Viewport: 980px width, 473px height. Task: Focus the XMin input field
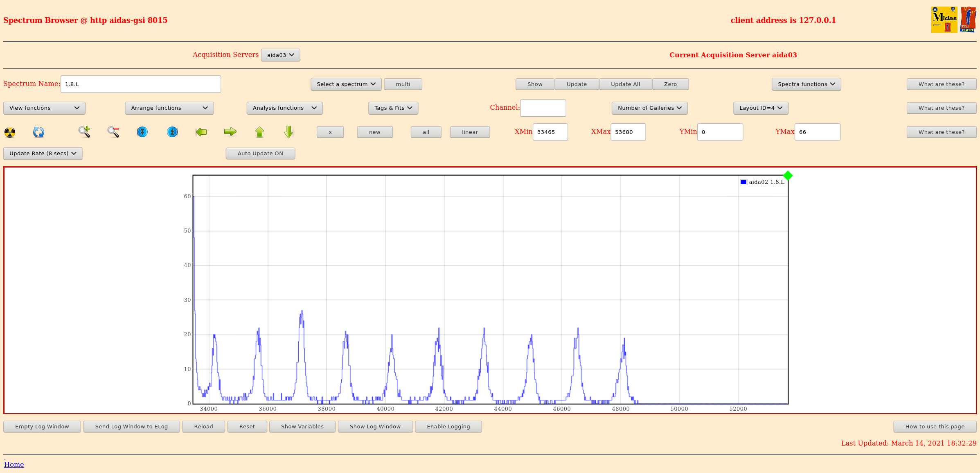click(550, 132)
